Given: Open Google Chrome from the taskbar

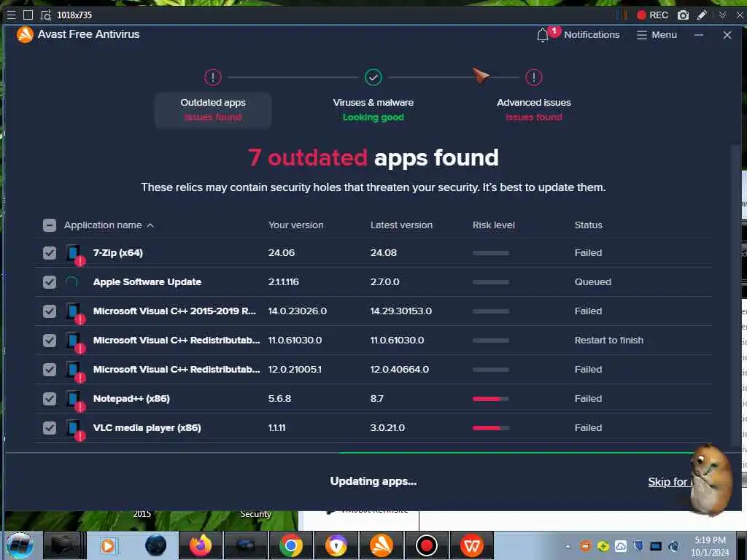Looking at the screenshot, I should 290,545.
